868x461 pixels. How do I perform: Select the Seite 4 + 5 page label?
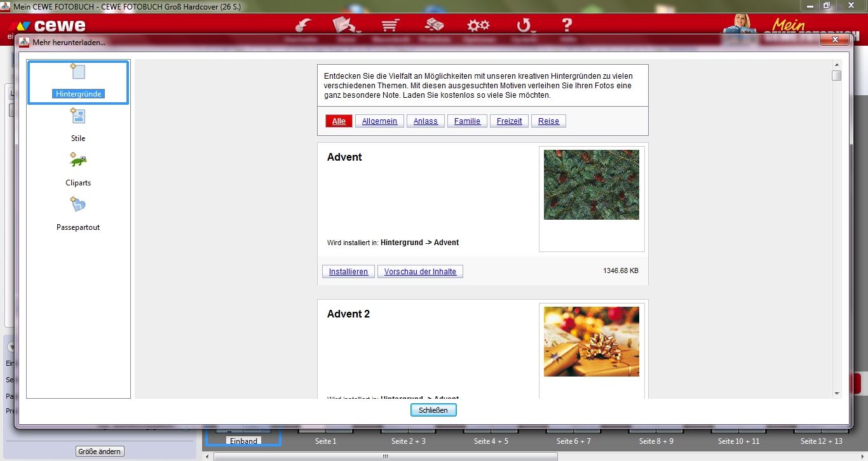[x=491, y=441]
